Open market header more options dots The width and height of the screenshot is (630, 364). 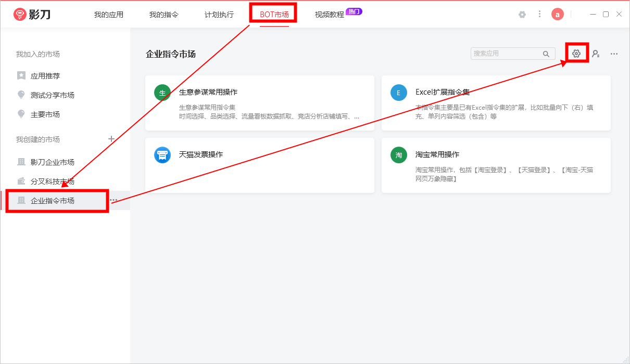click(614, 54)
